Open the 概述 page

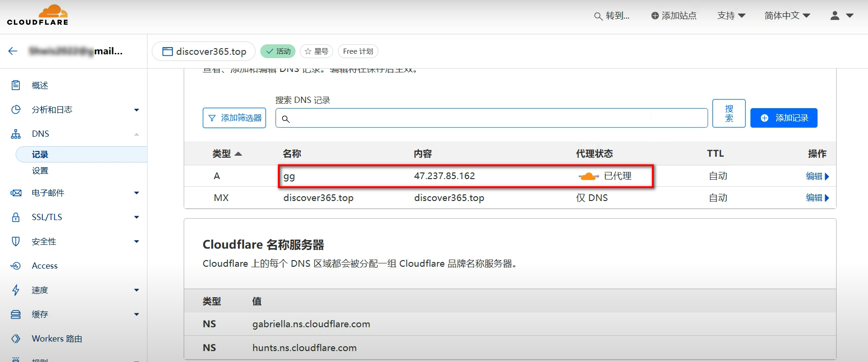click(40, 85)
